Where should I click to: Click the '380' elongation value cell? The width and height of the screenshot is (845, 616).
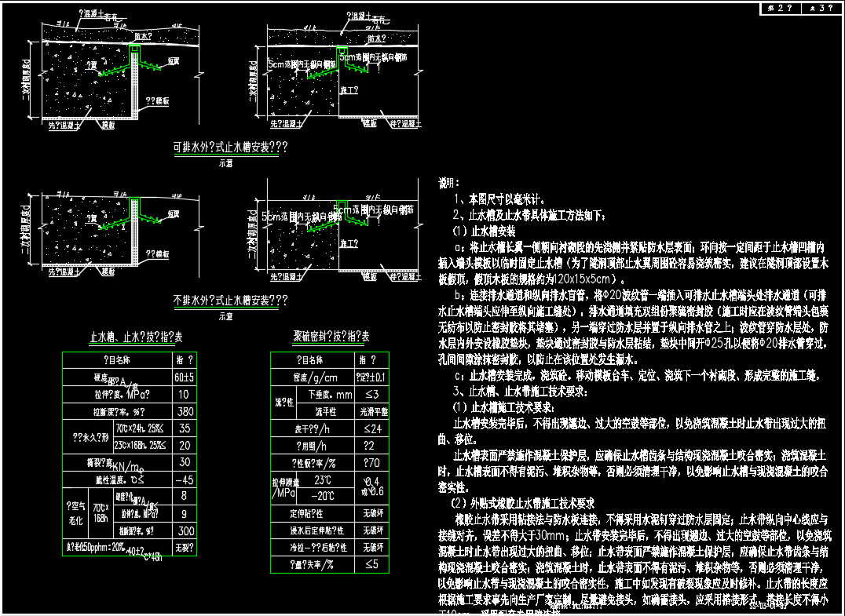pyautogui.click(x=185, y=411)
